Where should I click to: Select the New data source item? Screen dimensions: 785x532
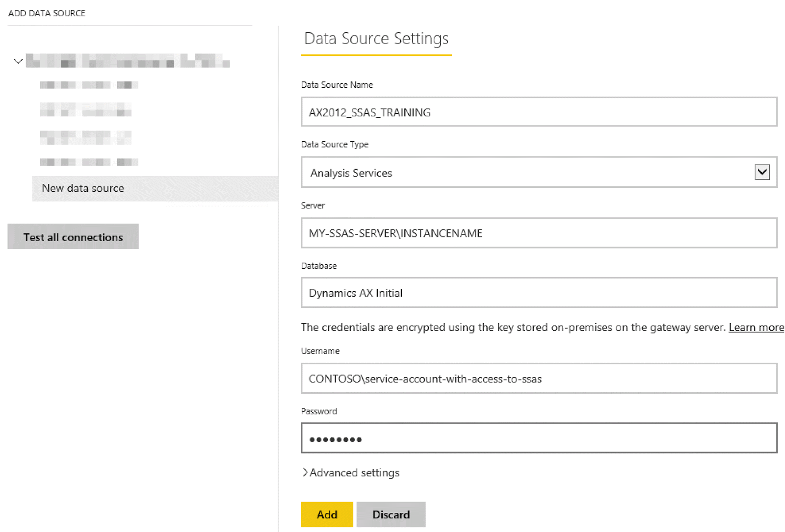[82, 188]
